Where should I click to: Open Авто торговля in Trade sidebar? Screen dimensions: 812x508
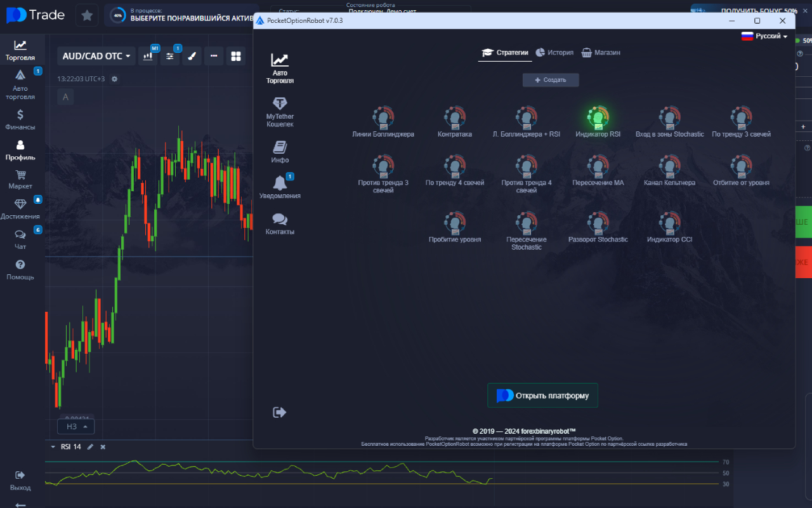(20, 84)
